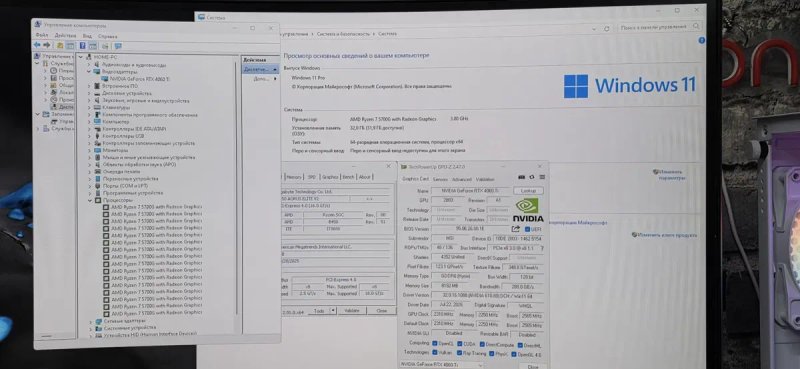This screenshot has width=800, height=369.
Task: Collapse the Видеоадаптеры category
Action: tap(89, 72)
